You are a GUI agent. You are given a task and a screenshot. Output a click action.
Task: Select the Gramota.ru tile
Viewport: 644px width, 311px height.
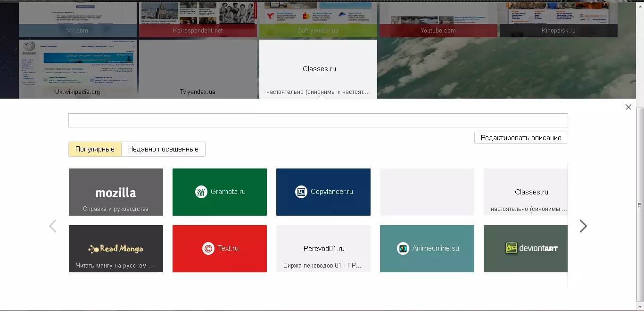tap(220, 192)
